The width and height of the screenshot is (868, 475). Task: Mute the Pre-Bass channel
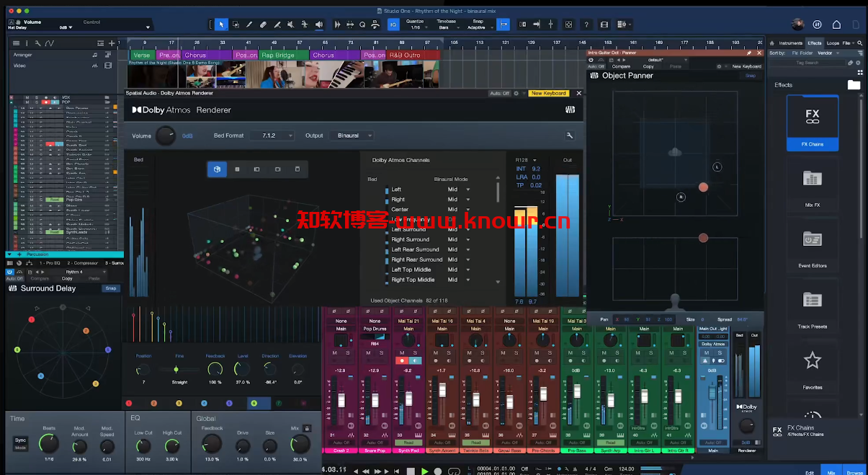(x=570, y=353)
